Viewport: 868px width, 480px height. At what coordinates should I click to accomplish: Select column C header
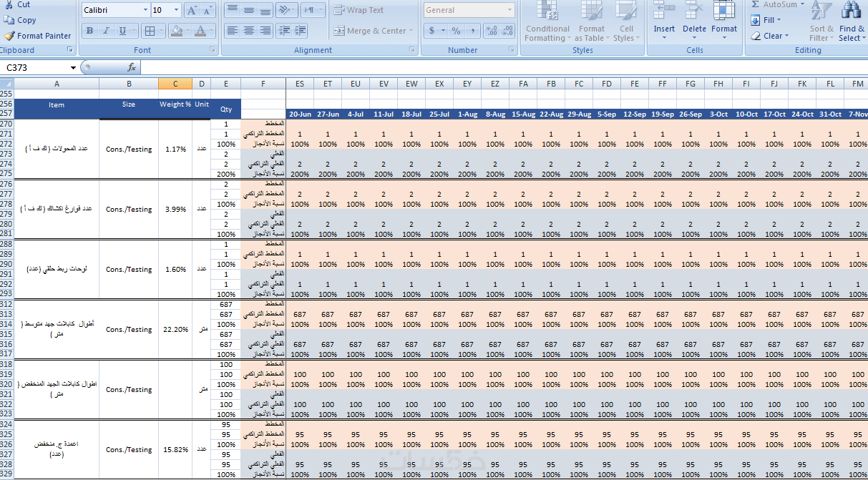pos(175,84)
